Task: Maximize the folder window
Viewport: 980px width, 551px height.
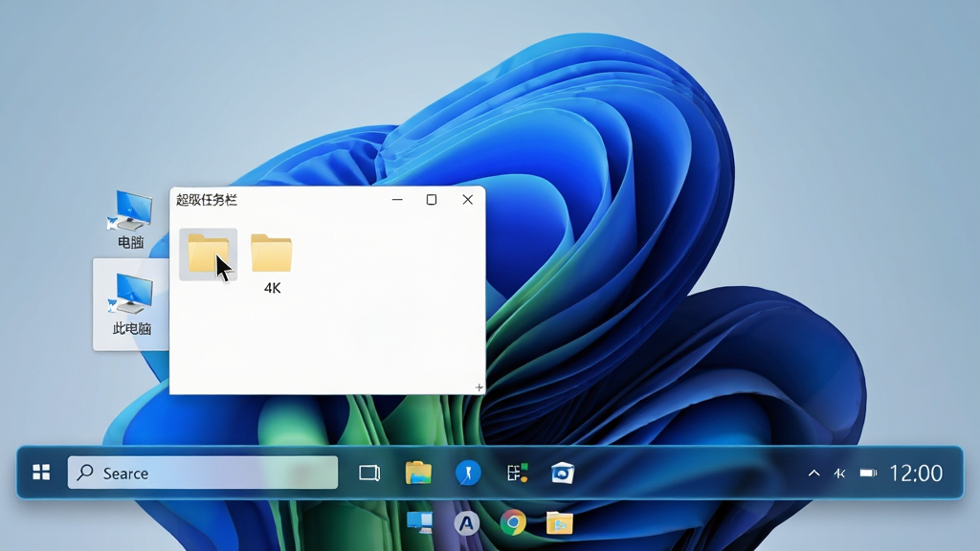Action: 432,199
